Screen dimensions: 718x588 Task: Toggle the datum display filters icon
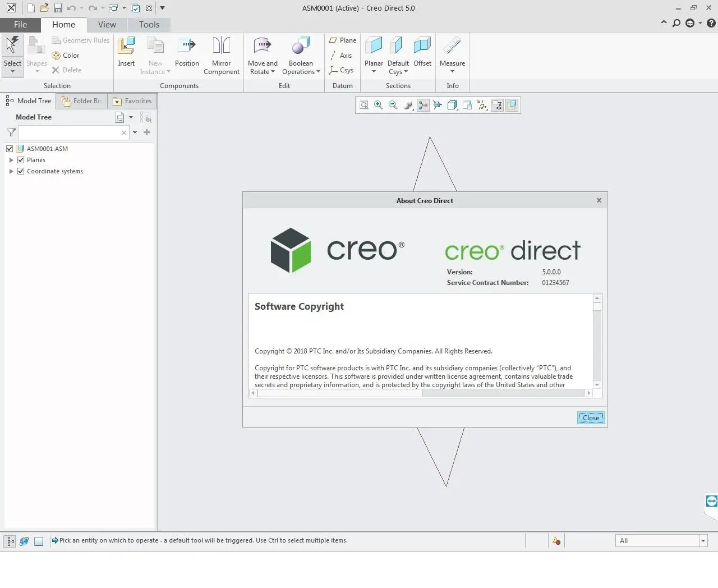click(x=482, y=105)
